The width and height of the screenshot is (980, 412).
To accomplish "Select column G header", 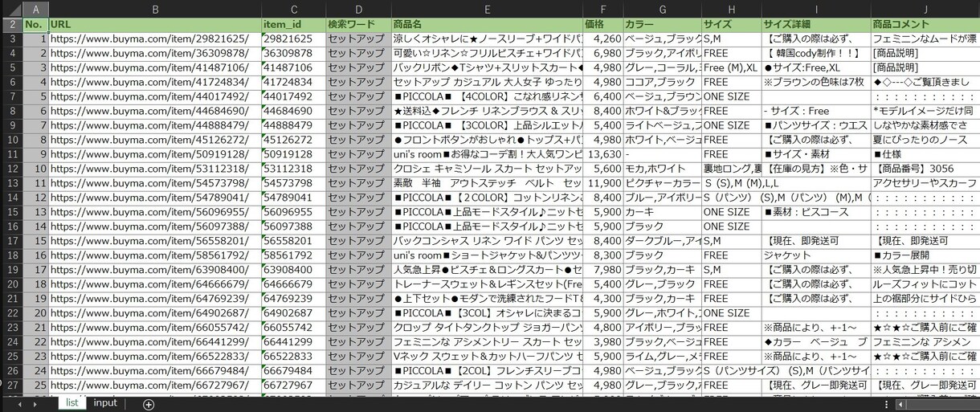I will [662, 9].
